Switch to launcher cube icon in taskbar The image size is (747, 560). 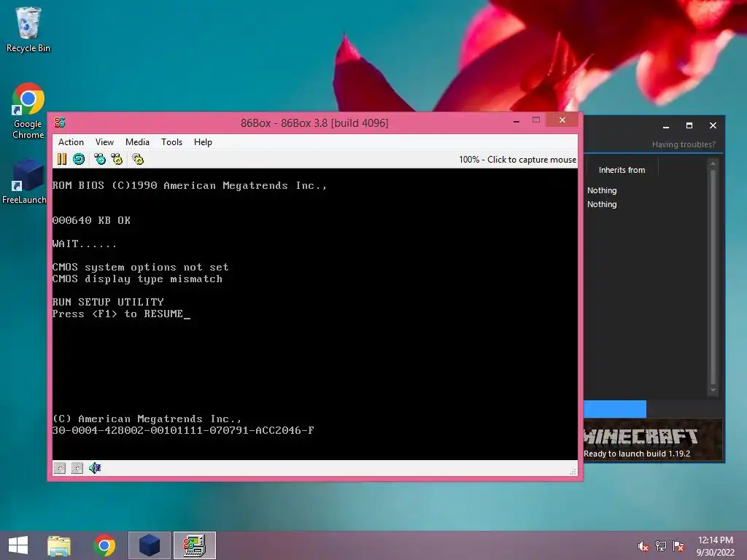coord(149,545)
